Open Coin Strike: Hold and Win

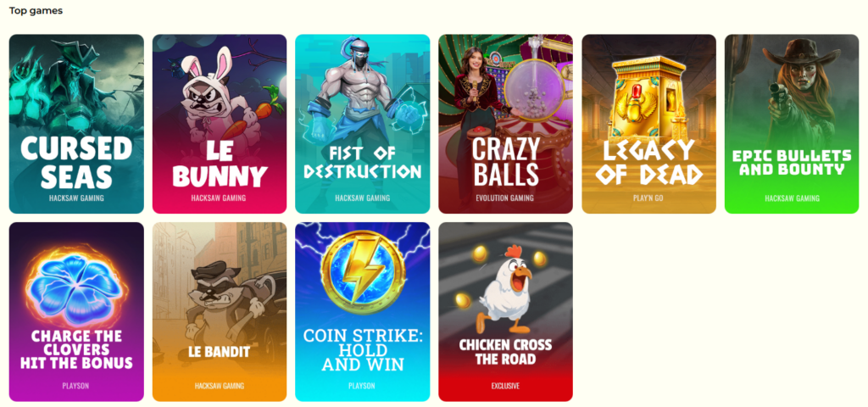(363, 312)
